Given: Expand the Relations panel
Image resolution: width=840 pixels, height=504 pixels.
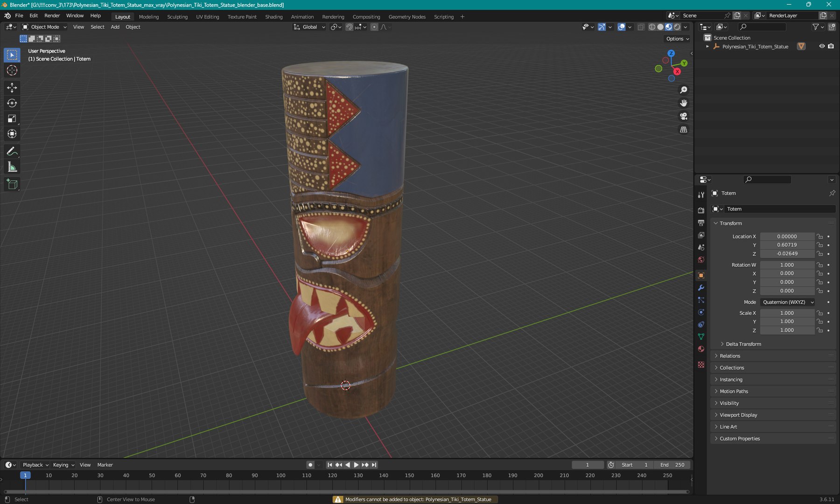Looking at the screenshot, I should tap(730, 356).
